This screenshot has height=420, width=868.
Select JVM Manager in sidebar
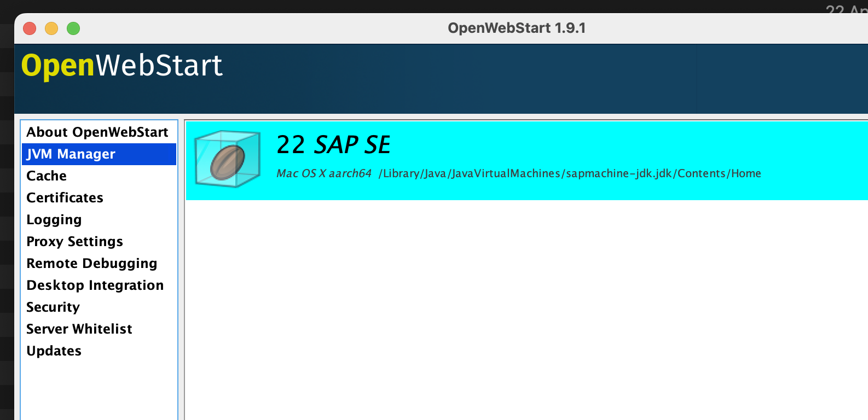coord(99,154)
